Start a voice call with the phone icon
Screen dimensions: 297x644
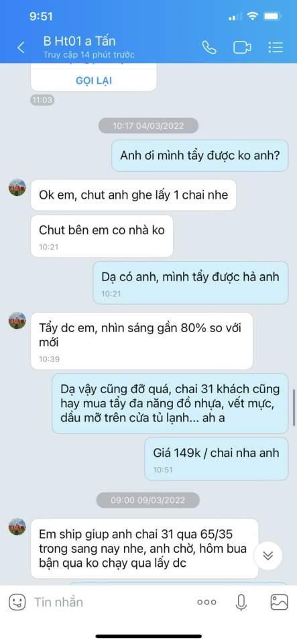tap(209, 48)
